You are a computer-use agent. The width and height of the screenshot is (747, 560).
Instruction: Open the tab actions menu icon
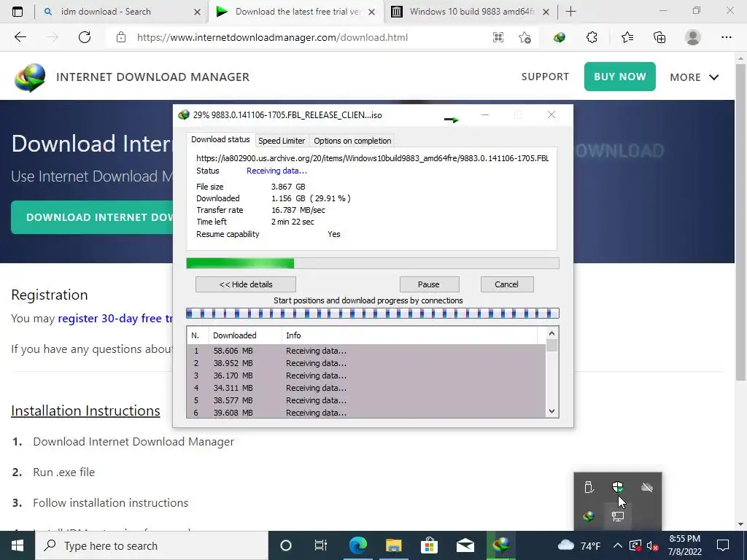pyautogui.click(x=18, y=12)
